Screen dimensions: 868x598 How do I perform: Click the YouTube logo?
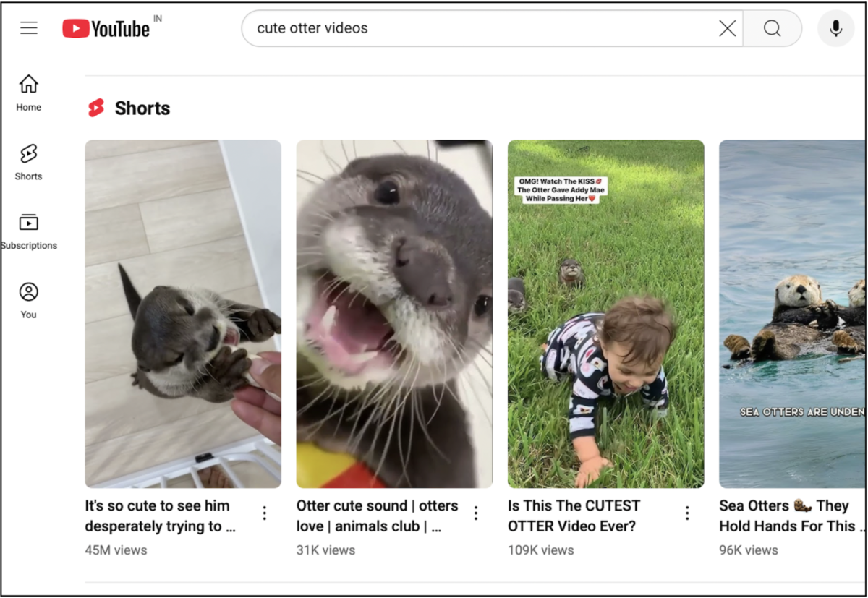point(106,28)
